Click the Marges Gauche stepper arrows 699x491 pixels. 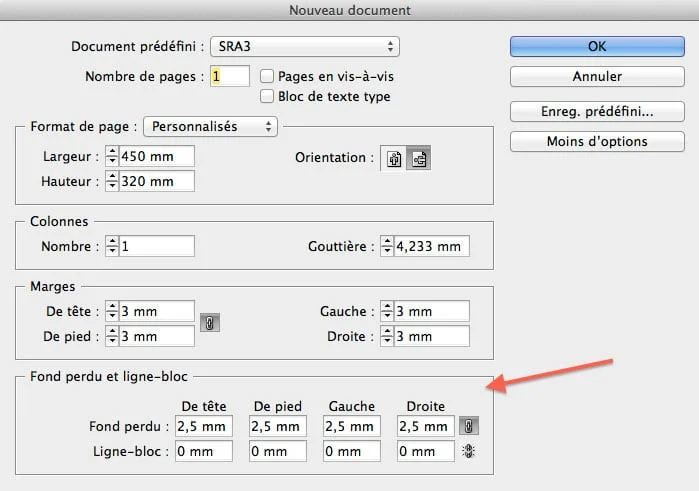(388, 312)
